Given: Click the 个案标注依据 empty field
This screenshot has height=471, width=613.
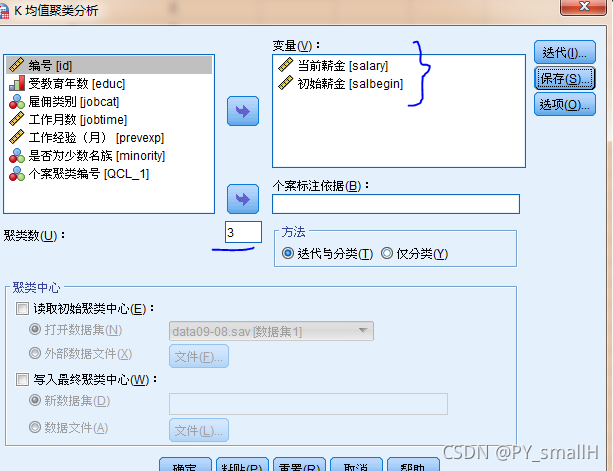Looking at the screenshot, I should tap(396, 204).
